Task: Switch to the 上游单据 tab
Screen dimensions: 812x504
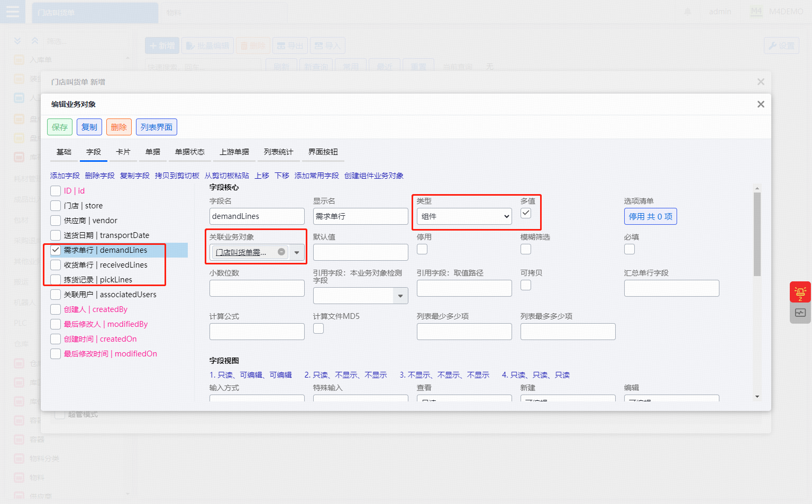Action: coord(234,152)
